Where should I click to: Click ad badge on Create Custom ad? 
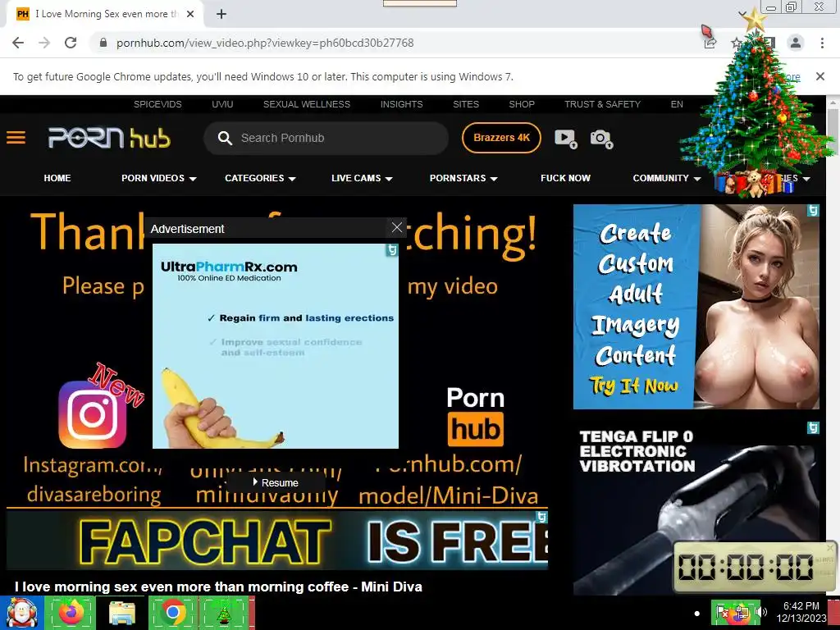(x=813, y=211)
